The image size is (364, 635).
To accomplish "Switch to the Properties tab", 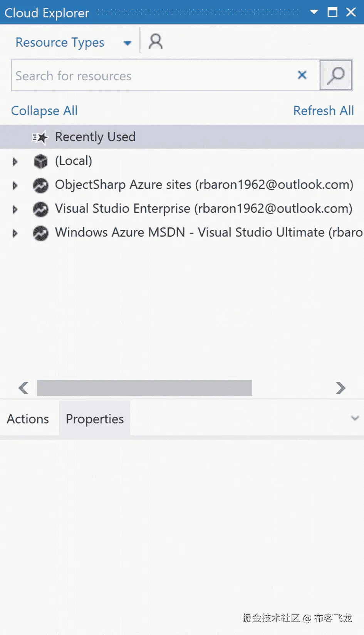I will 95,419.
